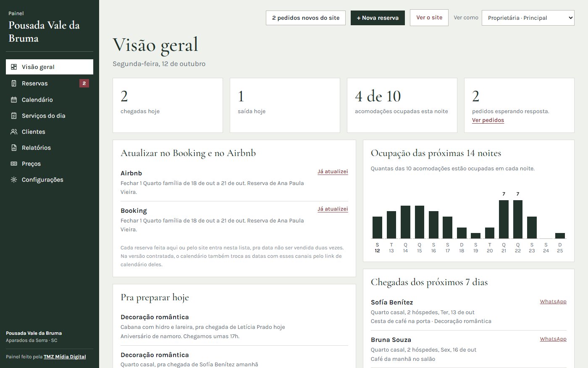Image resolution: width=588 pixels, height=368 pixels.
Task: Navigate to Clientes
Action: [50, 132]
